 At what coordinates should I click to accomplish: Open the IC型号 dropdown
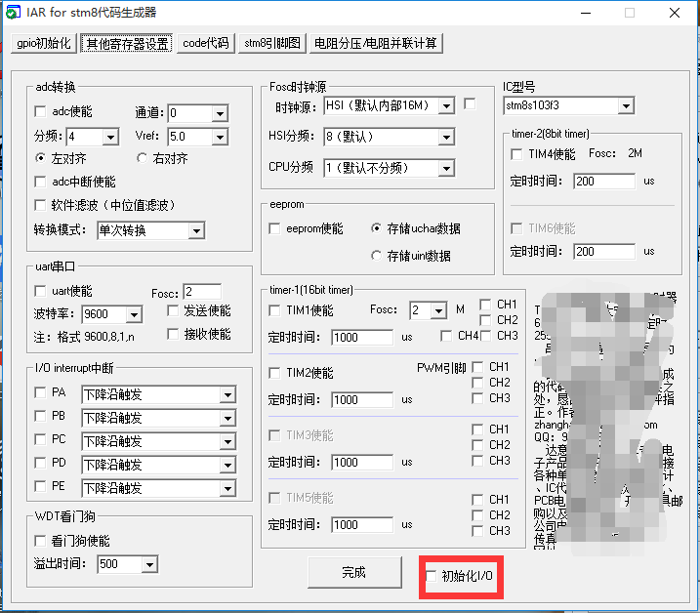pos(626,105)
